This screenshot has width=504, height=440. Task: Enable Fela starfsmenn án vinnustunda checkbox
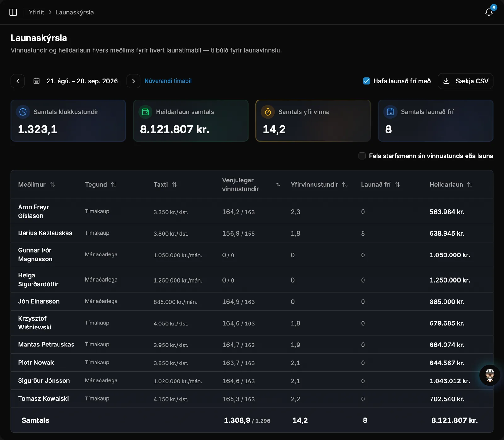coord(362,156)
